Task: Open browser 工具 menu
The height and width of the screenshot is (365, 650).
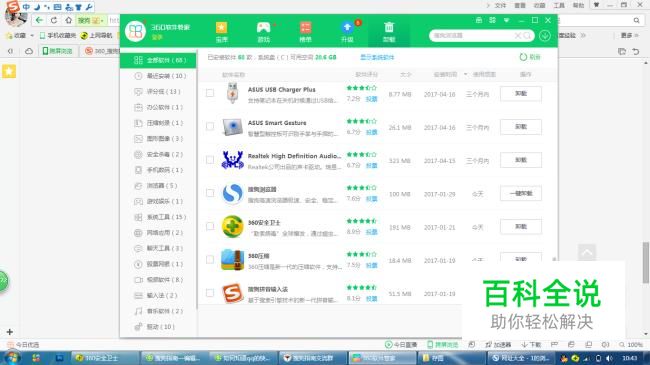Action: [559, 5]
